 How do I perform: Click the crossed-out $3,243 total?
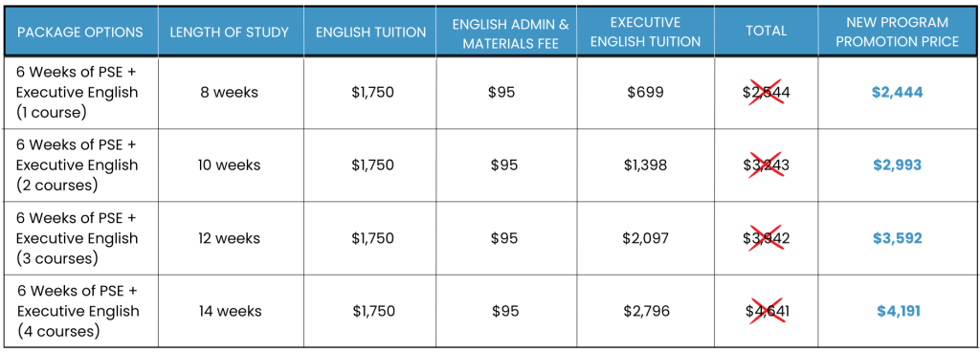click(766, 165)
